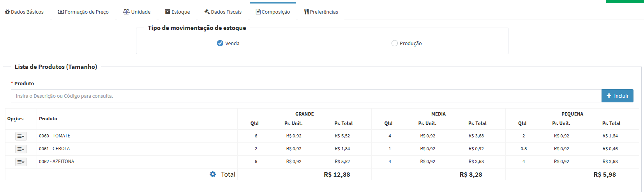Click the cutlery icon on Preferências
This screenshot has height=195, width=644.
tap(306, 12)
